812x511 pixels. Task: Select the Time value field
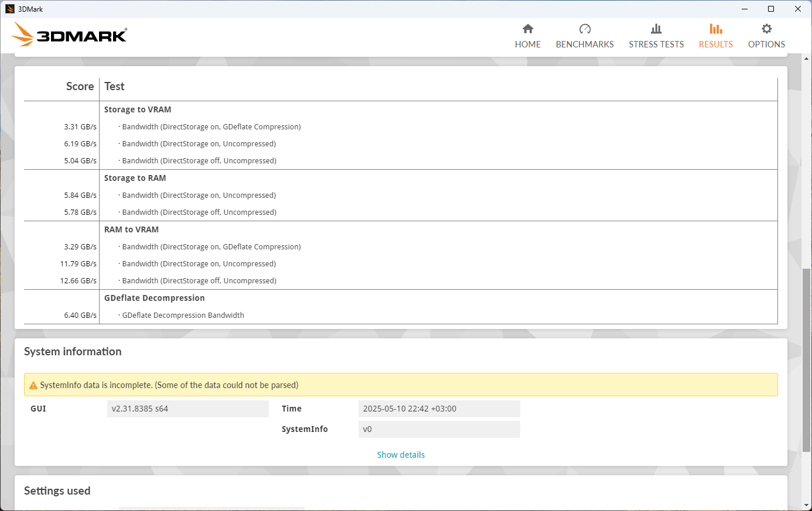point(439,409)
